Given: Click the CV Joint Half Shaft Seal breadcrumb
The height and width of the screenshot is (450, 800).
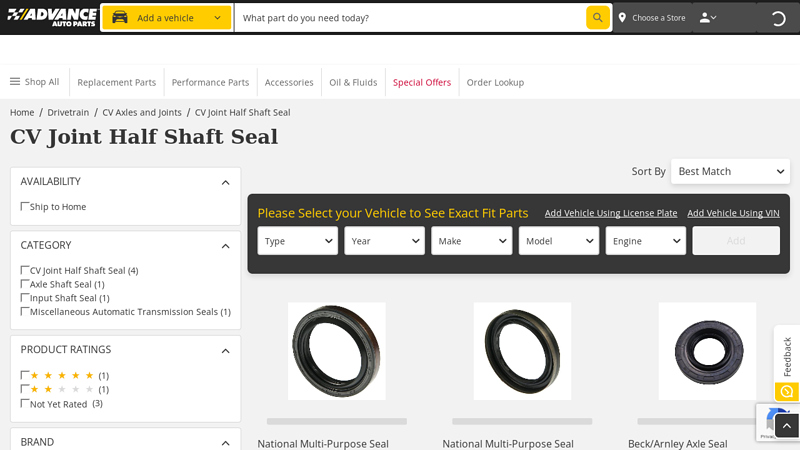Looking at the screenshot, I should coord(242,112).
